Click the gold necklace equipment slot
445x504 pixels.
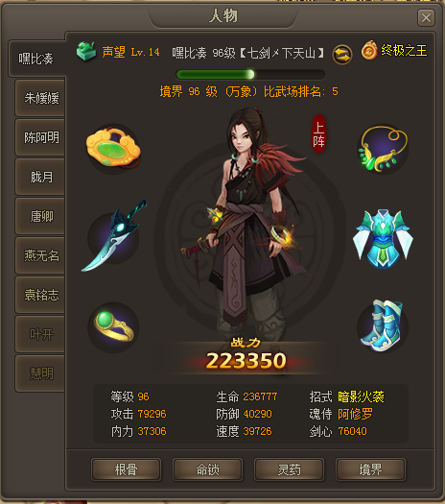[383, 149]
